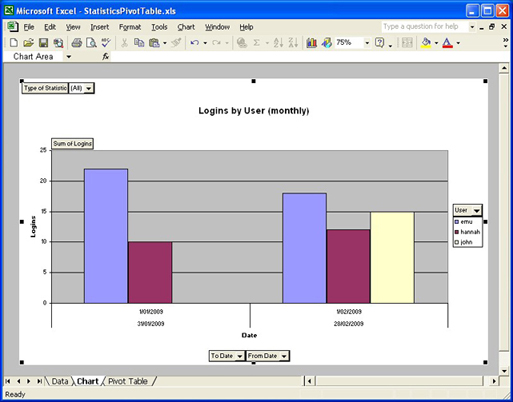Screen dimensions: 513x402
Task: Open the Chart Wizard icon
Action: point(311,43)
